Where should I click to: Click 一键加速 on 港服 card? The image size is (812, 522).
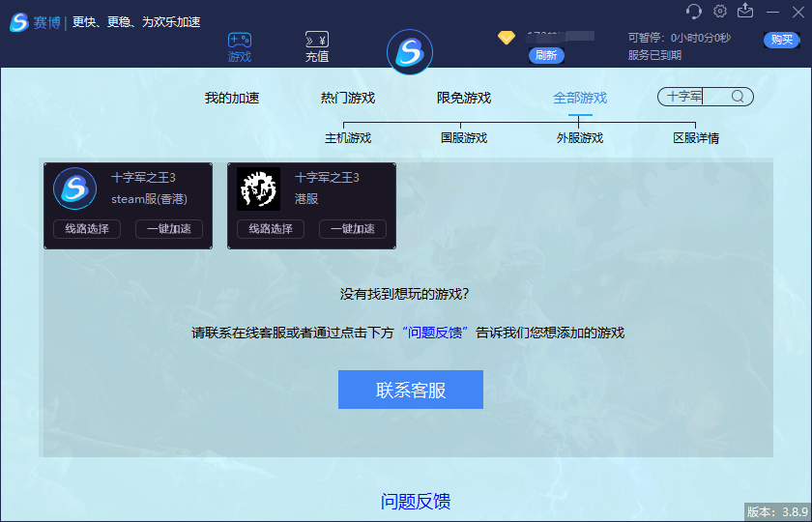pos(353,229)
